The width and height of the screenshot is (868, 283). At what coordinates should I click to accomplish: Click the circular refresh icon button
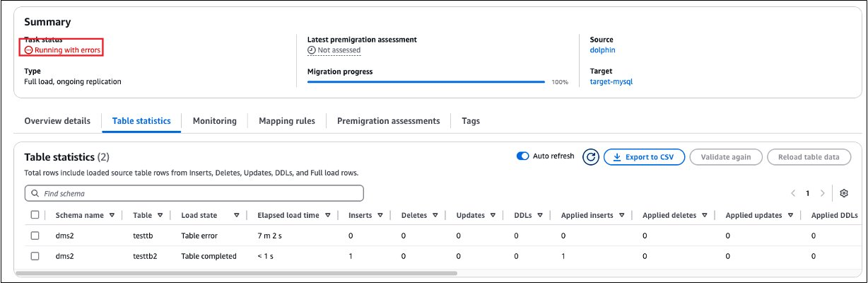click(x=591, y=157)
